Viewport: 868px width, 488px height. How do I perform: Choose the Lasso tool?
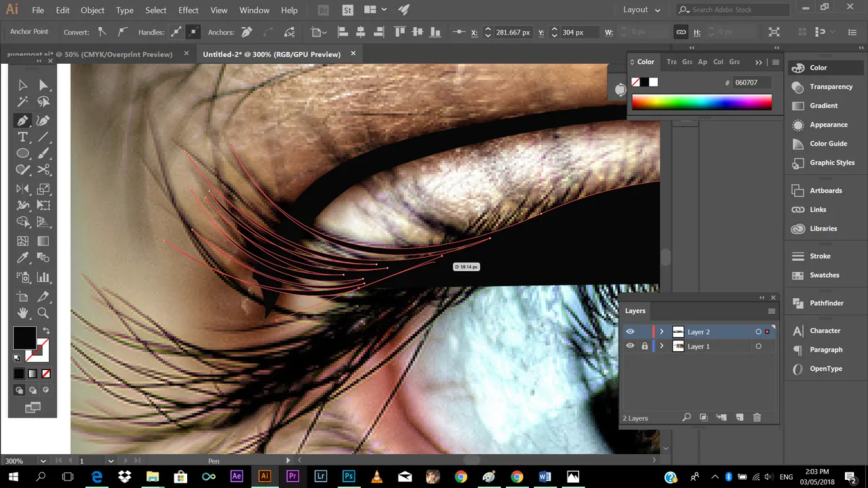43,102
